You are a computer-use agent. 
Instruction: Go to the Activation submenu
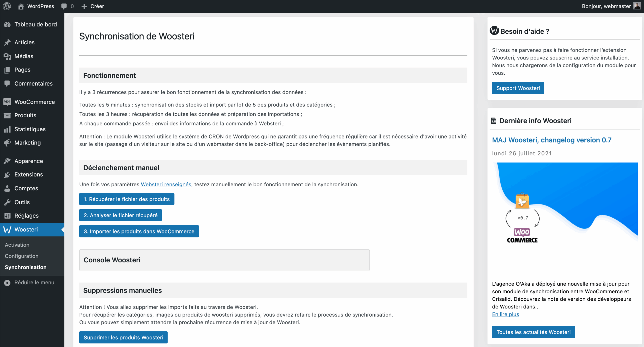coord(17,245)
